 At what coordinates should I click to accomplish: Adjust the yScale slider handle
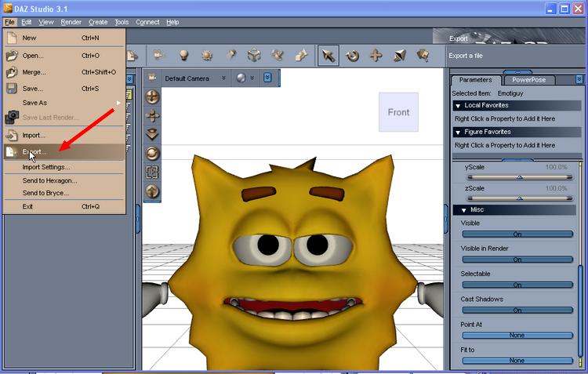click(519, 177)
